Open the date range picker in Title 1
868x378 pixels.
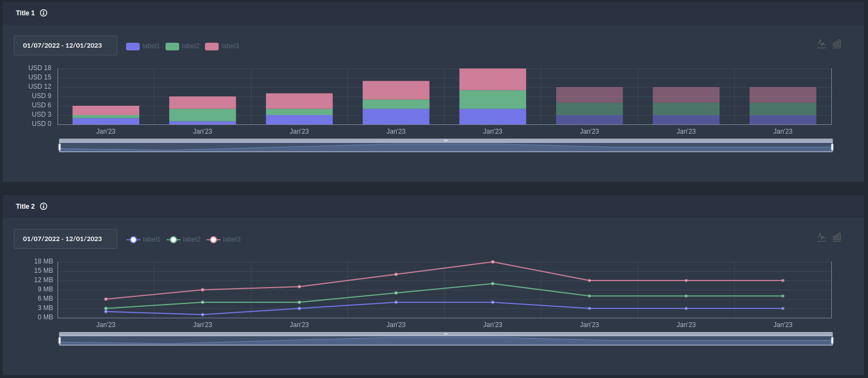(65, 45)
